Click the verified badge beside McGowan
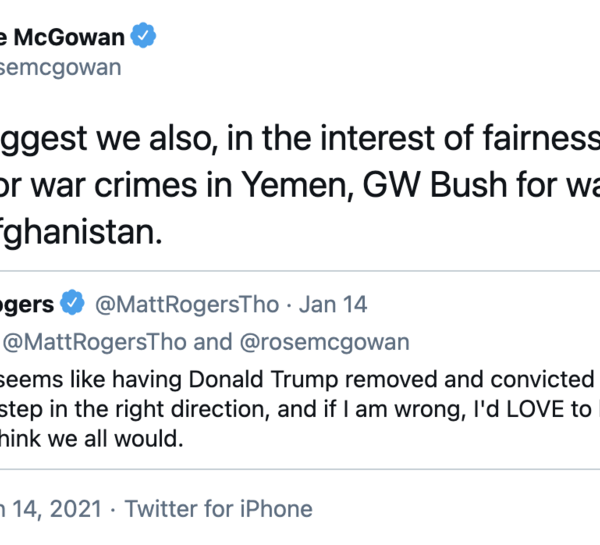Image resolution: width=600 pixels, height=545 pixels. click(x=146, y=38)
